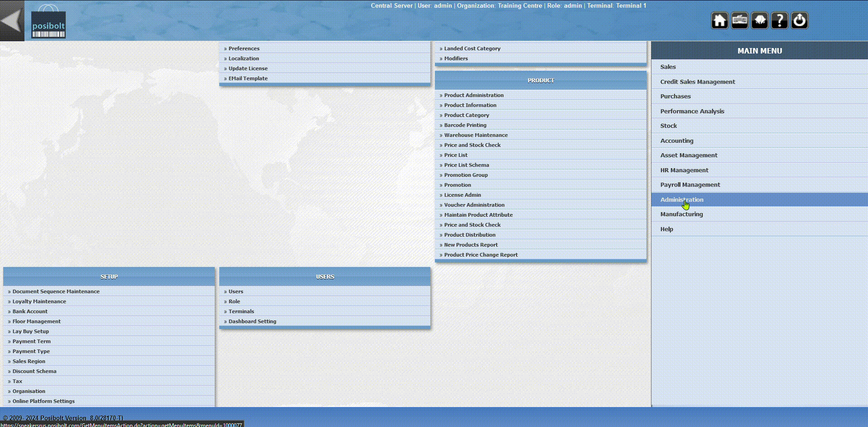Click the SETUP section header
Image resolution: width=868 pixels, height=427 pixels.
pyautogui.click(x=109, y=277)
